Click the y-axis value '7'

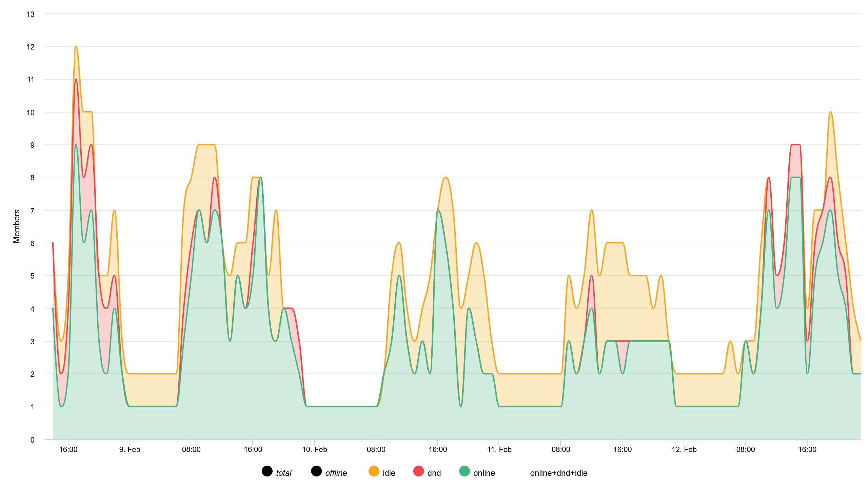coord(33,211)
